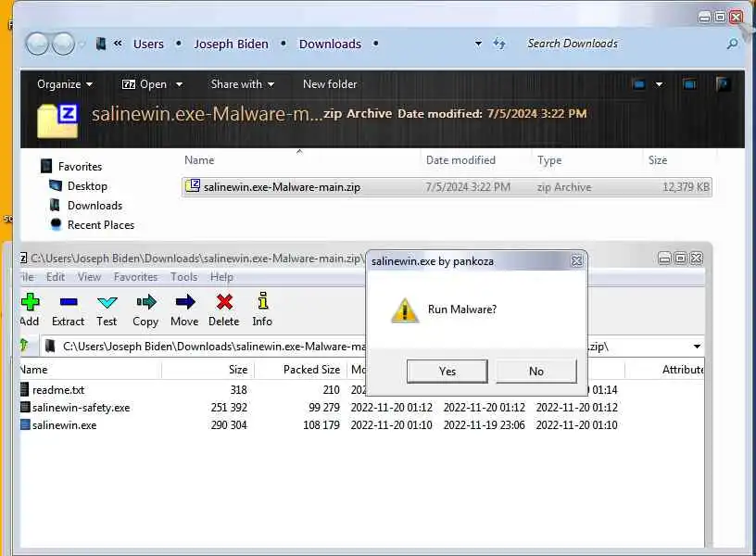Click the New folder button
The height and width of the screenshot is (556, 756).
tap(330, 84)
